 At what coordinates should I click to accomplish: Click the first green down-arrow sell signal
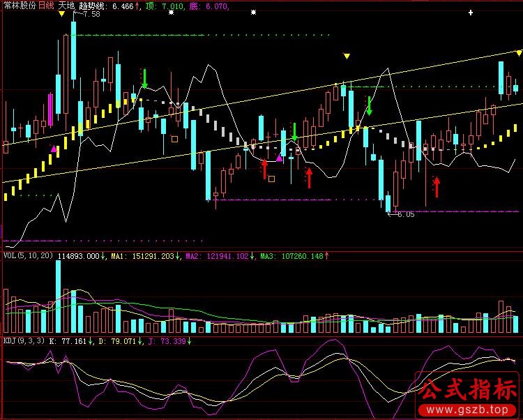point(144,78)
